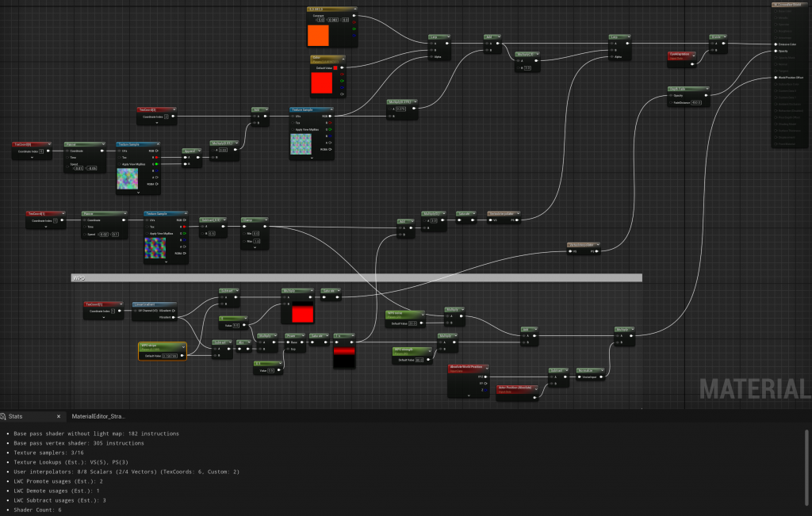
Task: Collapse the first Texture Sample node preview
Action: [x=138, y=192]
